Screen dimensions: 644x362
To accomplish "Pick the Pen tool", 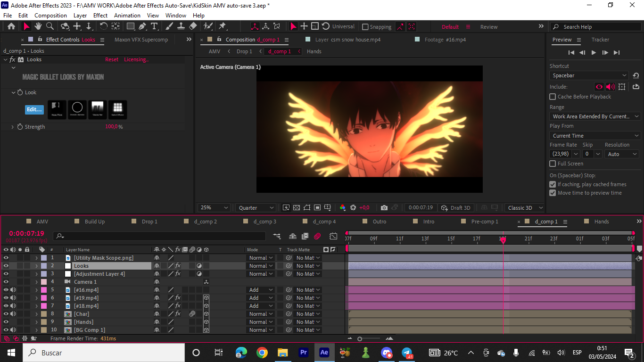I will (142, 26).
